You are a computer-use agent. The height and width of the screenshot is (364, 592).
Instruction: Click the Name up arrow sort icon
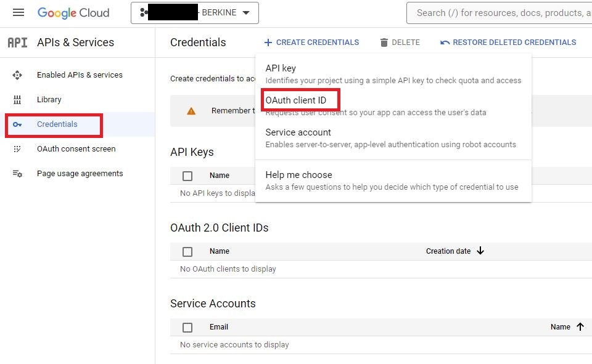580,326
